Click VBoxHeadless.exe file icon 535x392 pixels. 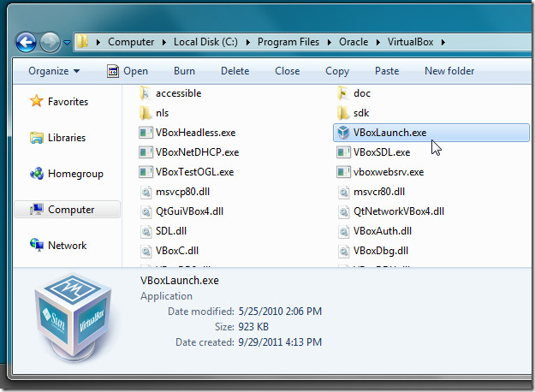pyautogui.click(x=146, y=133)
